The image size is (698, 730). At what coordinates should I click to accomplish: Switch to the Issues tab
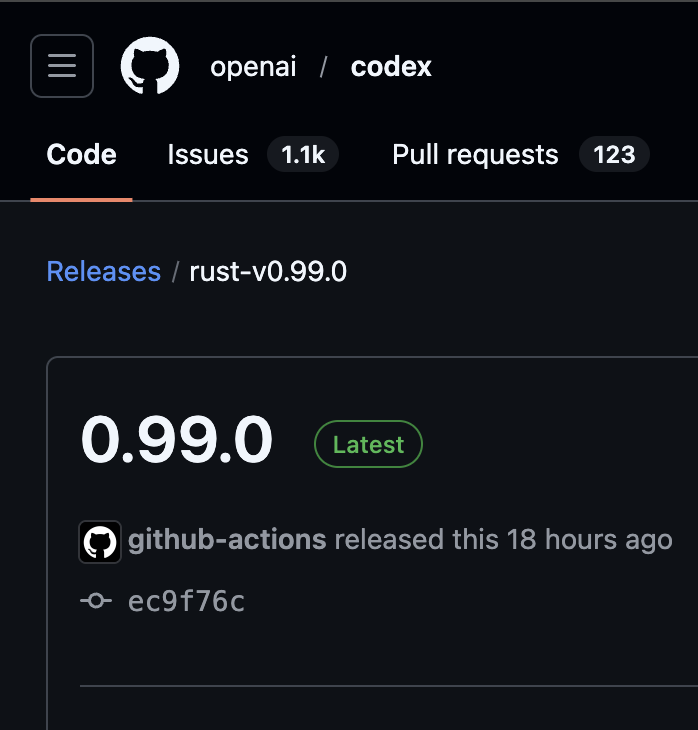208,155
